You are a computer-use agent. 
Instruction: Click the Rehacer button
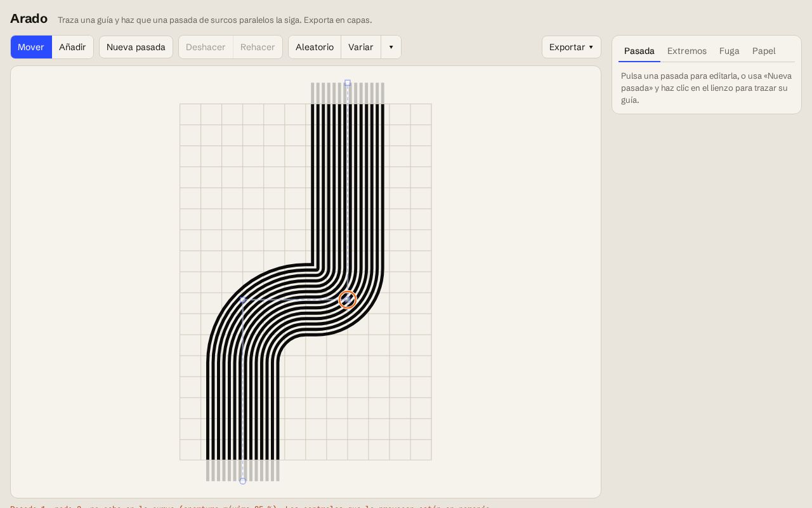[x=258, y=47]
